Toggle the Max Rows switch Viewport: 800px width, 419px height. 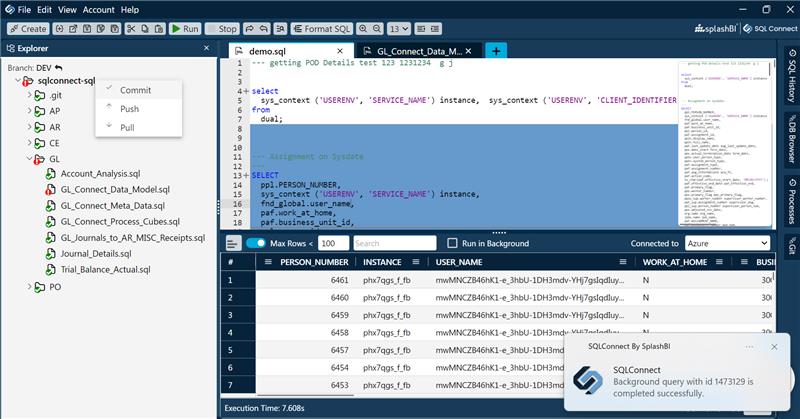pos(256,243)
